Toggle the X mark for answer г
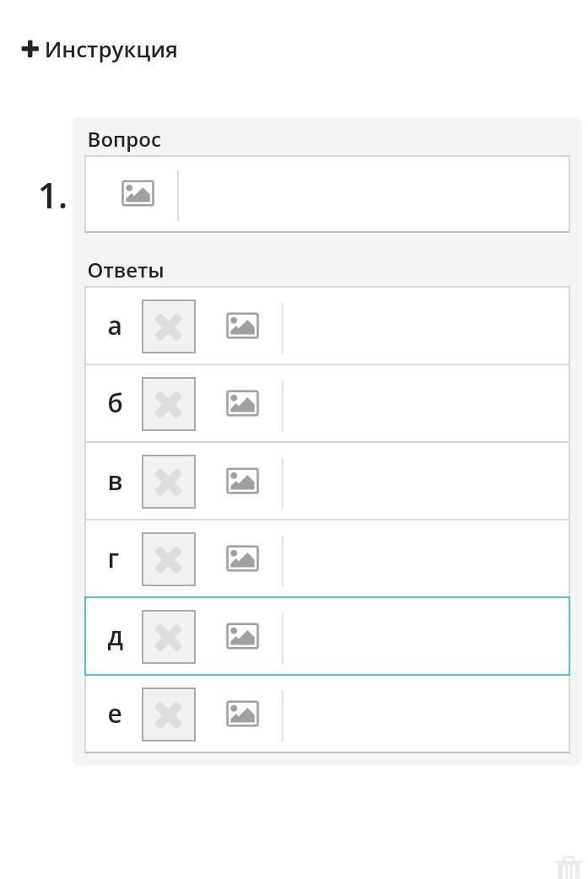588x879 pixels. point(169,559)
